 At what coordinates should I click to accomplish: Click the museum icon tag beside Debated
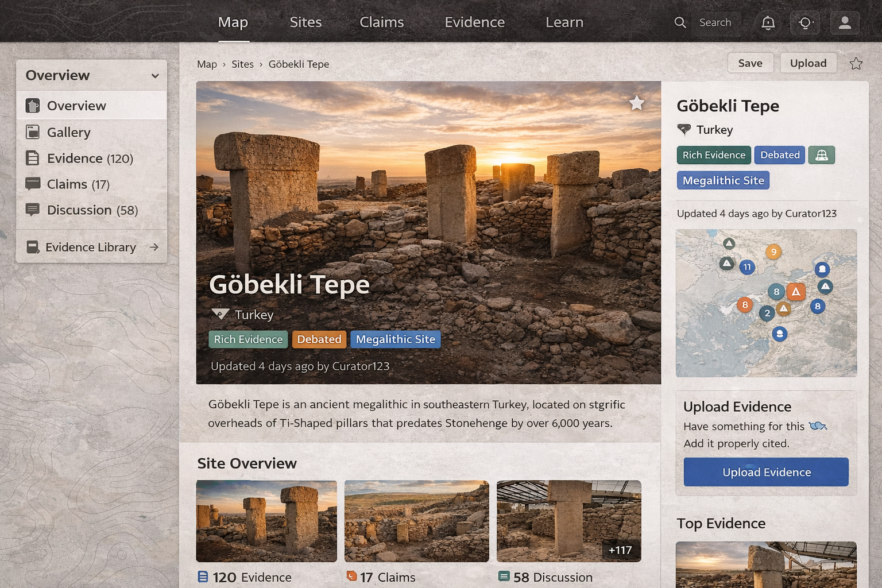pyautogui.click(x=821, y=155)
